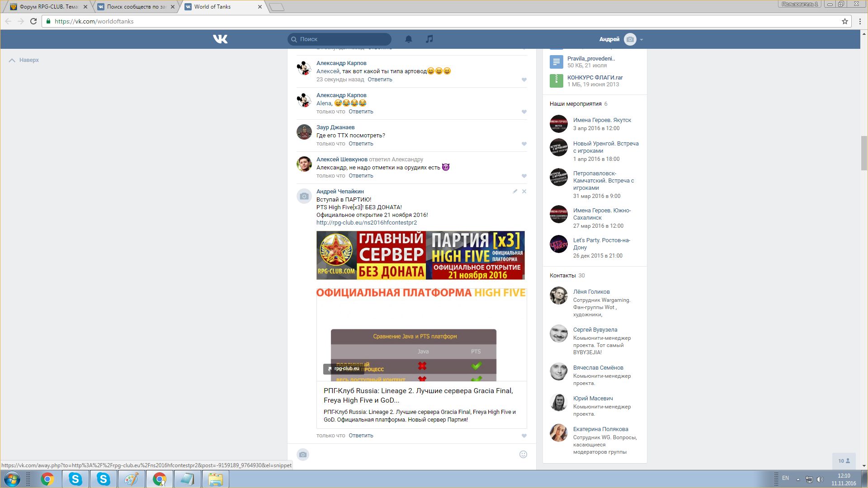Viewport: 868px width, 488px height.
Task: Open Pravila_provedeni document
Action: [x=591, y=59]
